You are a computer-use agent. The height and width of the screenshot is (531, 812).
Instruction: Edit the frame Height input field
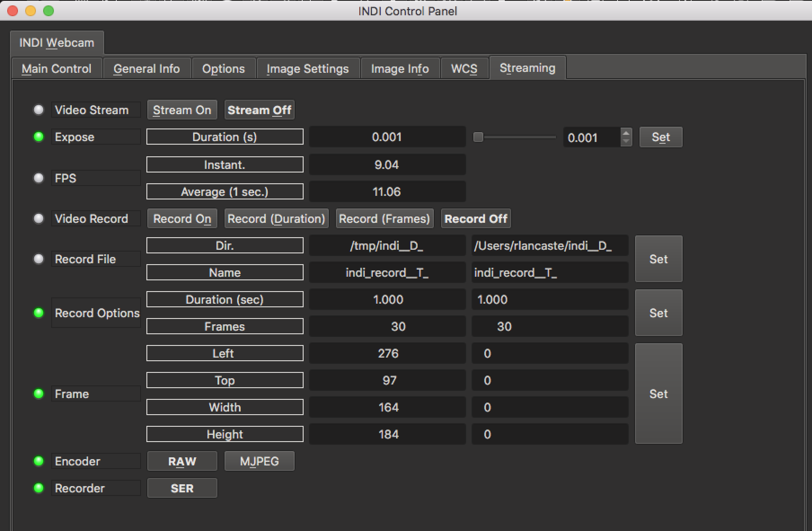[550, 434]
